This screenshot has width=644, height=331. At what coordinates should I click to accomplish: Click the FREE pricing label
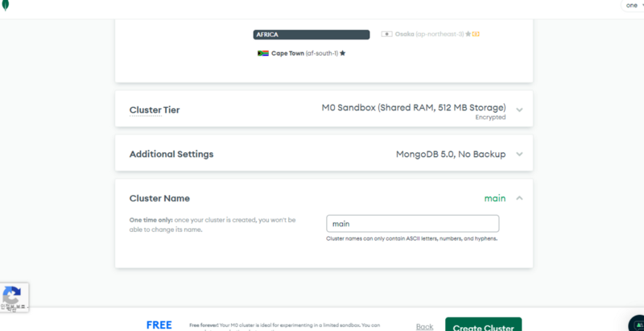coord(159,325)
